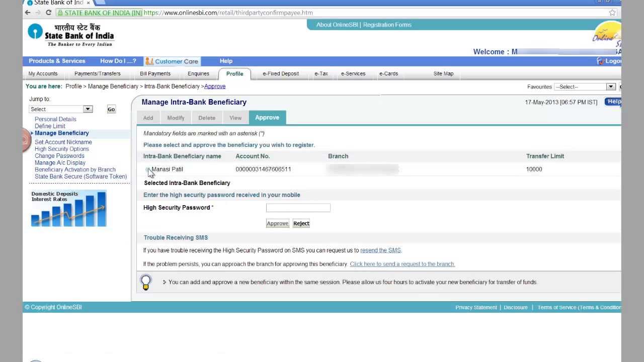Click the transfer limit value 10000
The image size is (644, 362).
click(534, 169)
